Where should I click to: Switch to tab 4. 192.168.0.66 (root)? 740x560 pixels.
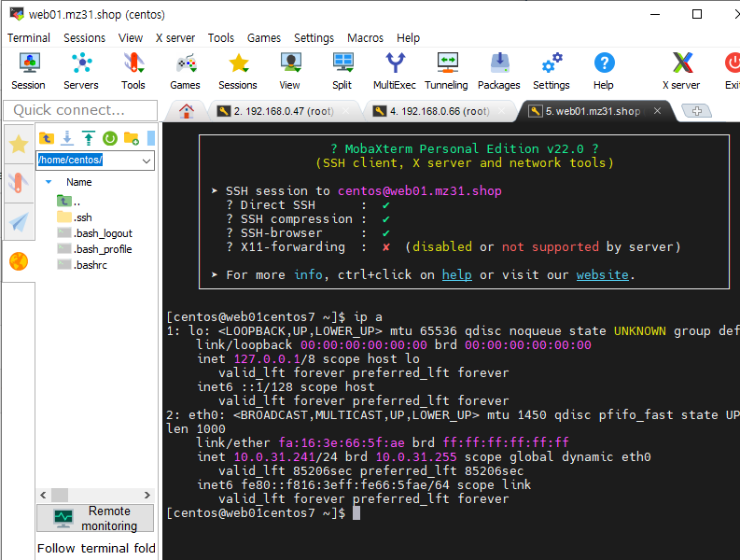(x=440, y=111)
